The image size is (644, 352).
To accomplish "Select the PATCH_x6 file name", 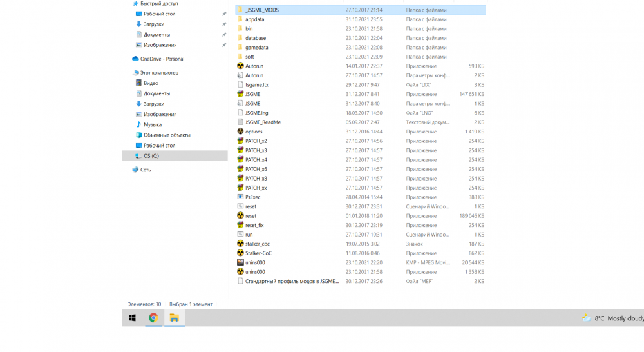I will 256,169.
